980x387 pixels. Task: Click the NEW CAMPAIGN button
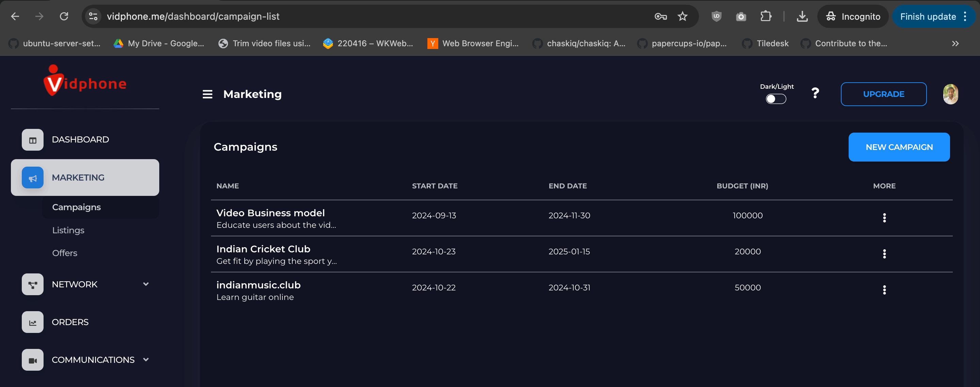pyautogui.click(x=899, y=147)
